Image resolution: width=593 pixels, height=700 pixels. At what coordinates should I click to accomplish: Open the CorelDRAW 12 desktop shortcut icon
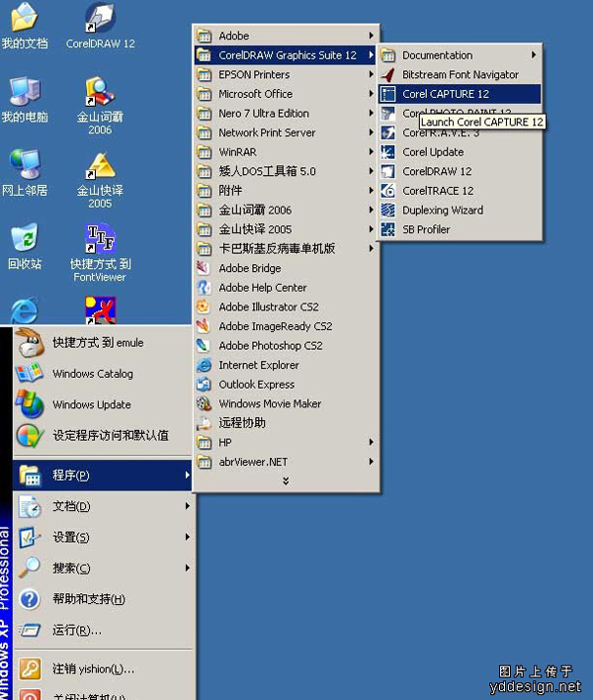click(101, 18)
